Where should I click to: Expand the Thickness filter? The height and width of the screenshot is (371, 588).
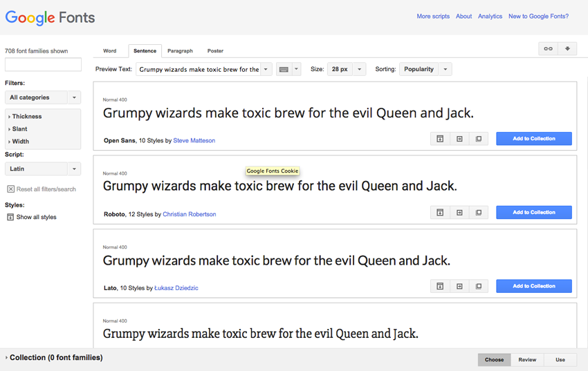(26, 117)
